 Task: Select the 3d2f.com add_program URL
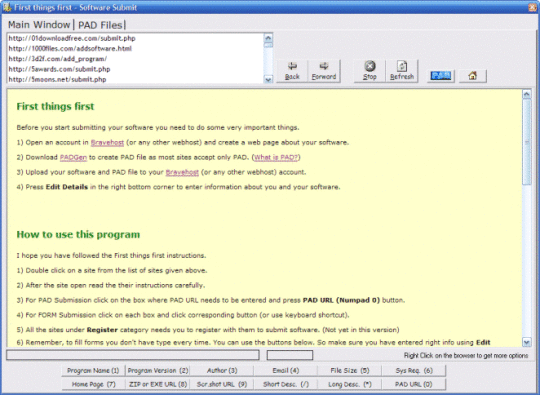pos(58,59)
